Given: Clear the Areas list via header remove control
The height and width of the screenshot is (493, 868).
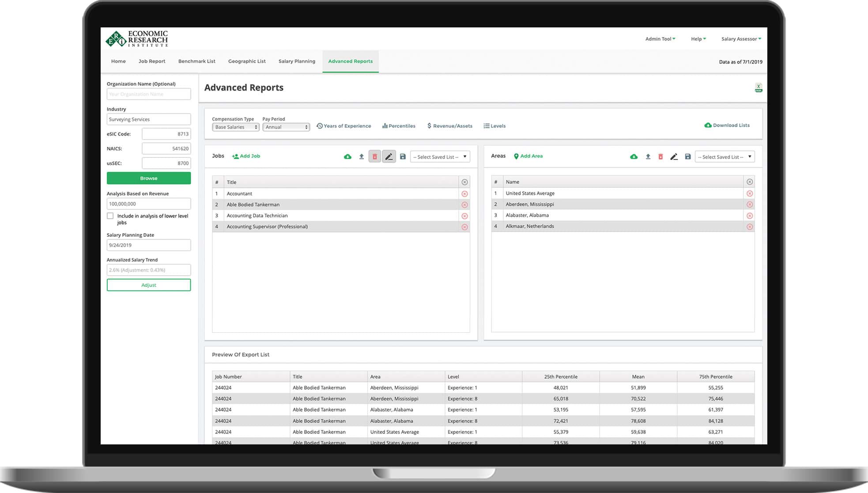Looking at the screenshot, I should tap(750, 182).
